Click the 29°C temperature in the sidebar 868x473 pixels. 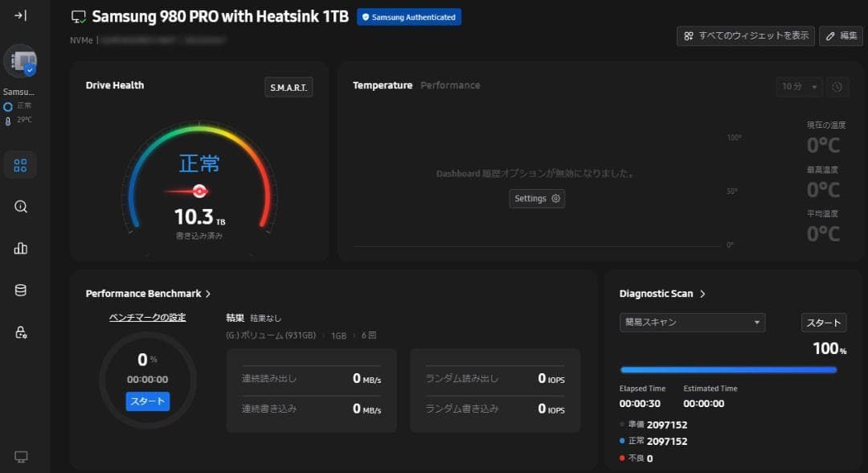[x=24, y=120]
